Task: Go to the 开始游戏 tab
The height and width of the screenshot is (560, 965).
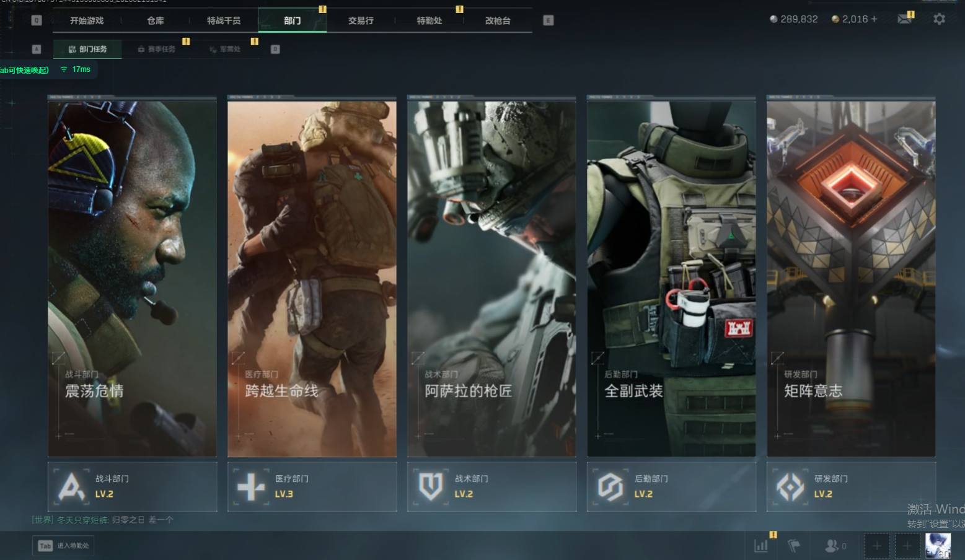Action: tap(87, 20)
